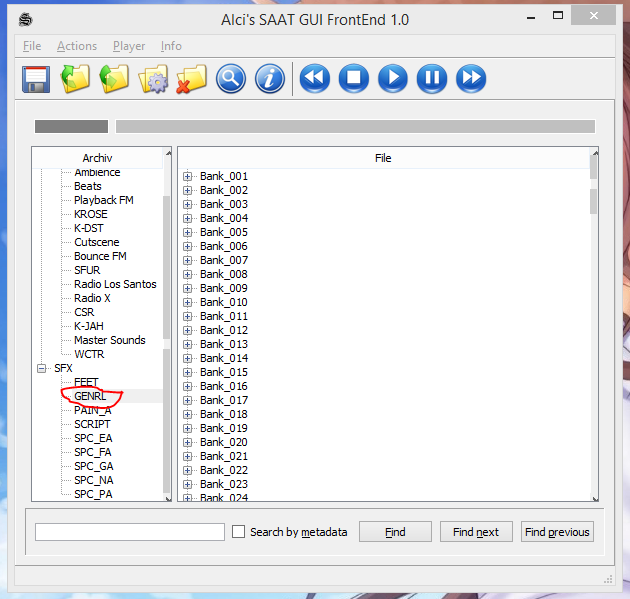Select K-DST archive

tap(89, 228)
